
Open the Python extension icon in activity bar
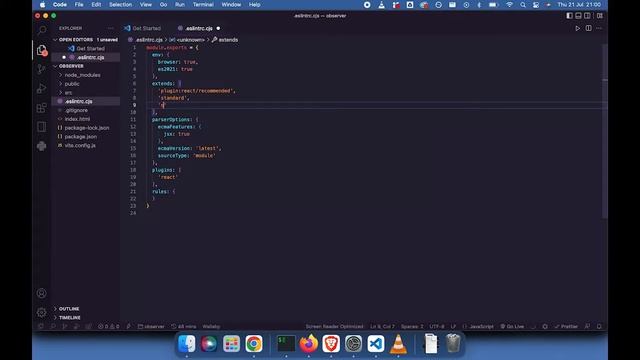click(x=42, y=146)
